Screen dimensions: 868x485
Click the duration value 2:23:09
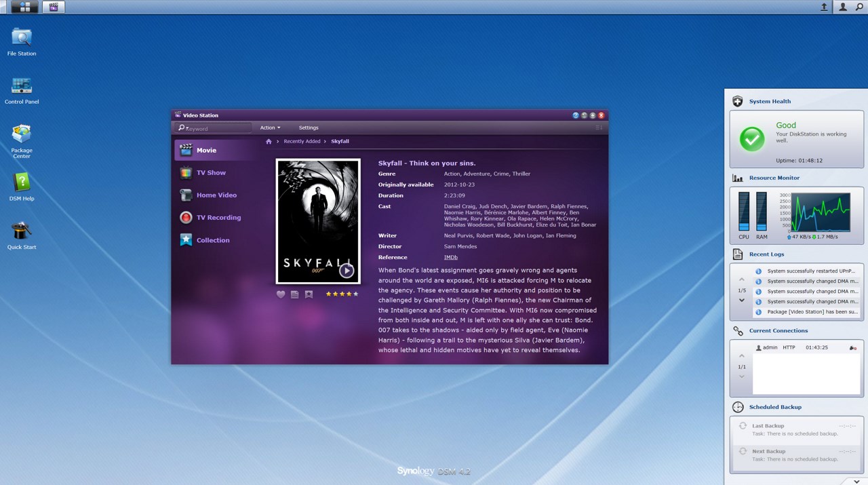pos(454,195)
